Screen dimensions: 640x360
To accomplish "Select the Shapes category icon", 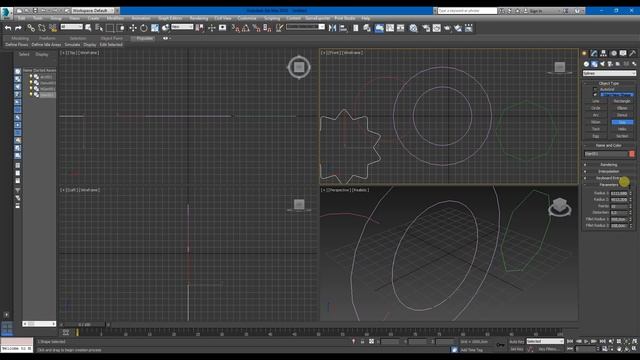I will point(594,64).
